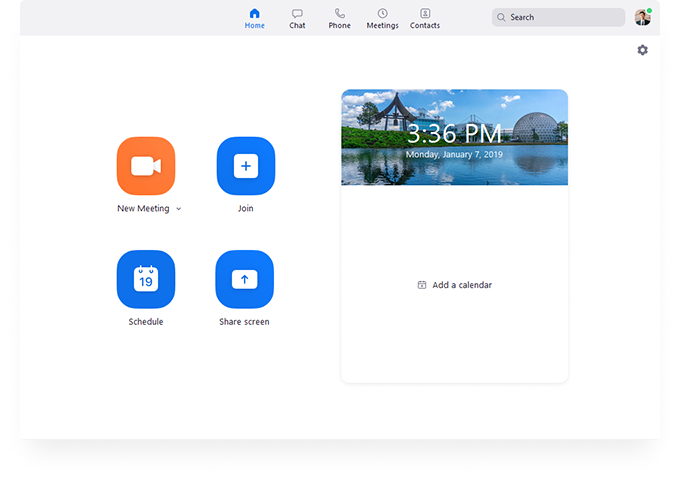Go to the Phone tab
The height and width of the screenshot is (480, 680).
point(340,18)
